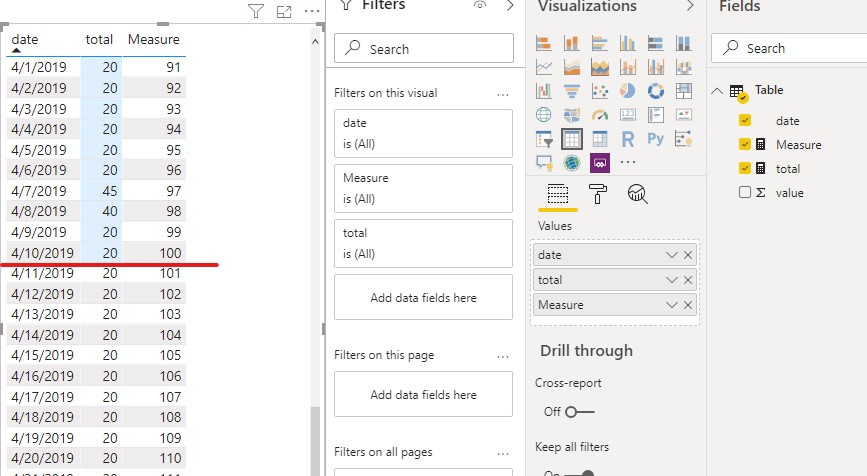867x476 pixels.
Task: Select the Pie chart visualization
Action: [x=628, y=91]
